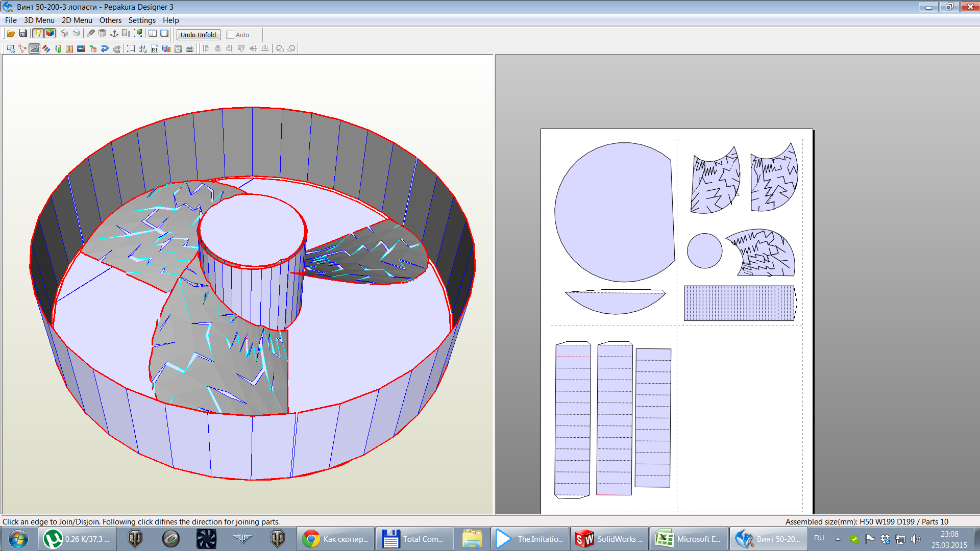Screen dimensions: 980x551
Task: Open the 3D Menu dropdown
Action: point(39,20)
